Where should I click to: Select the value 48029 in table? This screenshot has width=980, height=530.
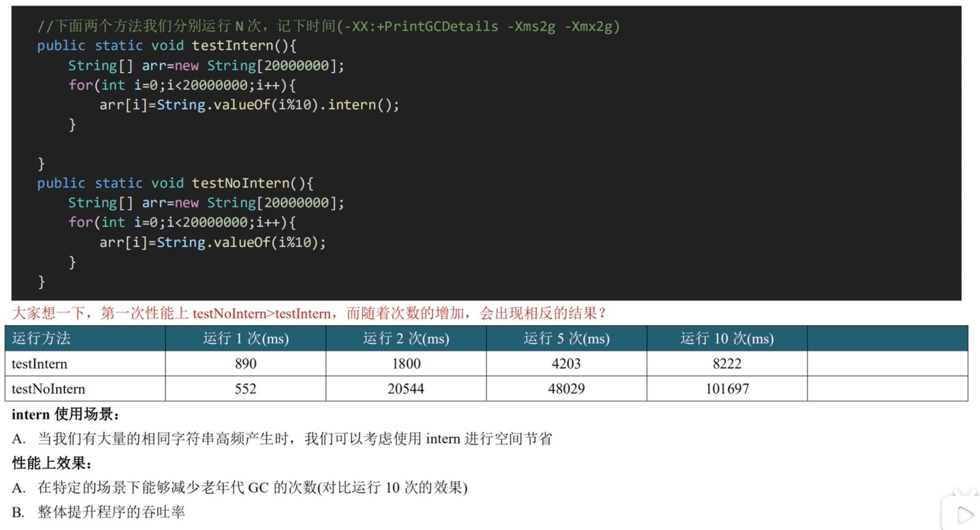(x=566, y=389)
